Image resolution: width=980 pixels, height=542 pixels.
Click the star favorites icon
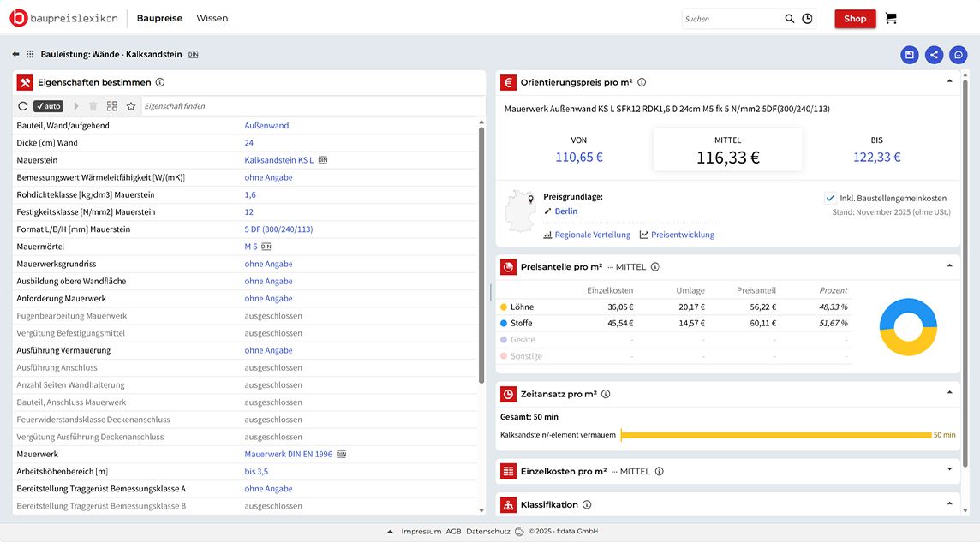pos(131,106)
